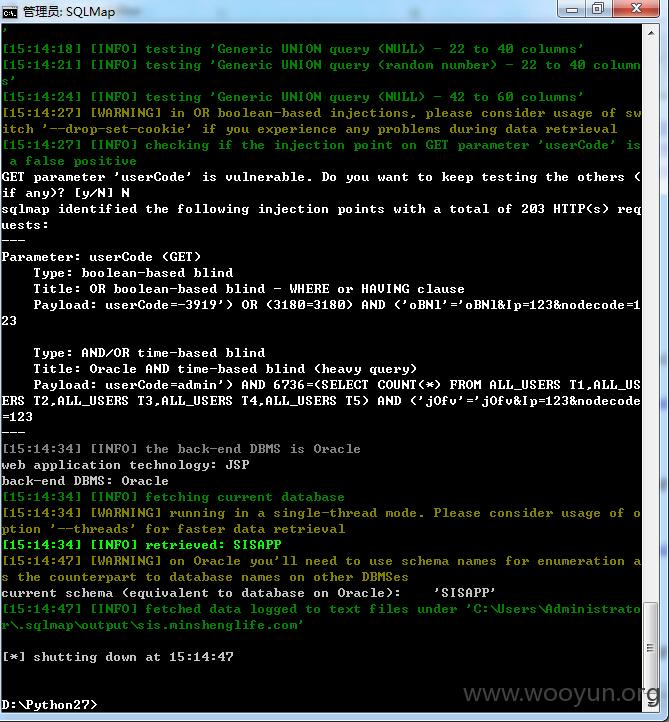Image resolution: width=669 pixels, height=722 pixels.
Task: Click 'sqlmap identified the following injection points' line
Action: coord(321,209)
